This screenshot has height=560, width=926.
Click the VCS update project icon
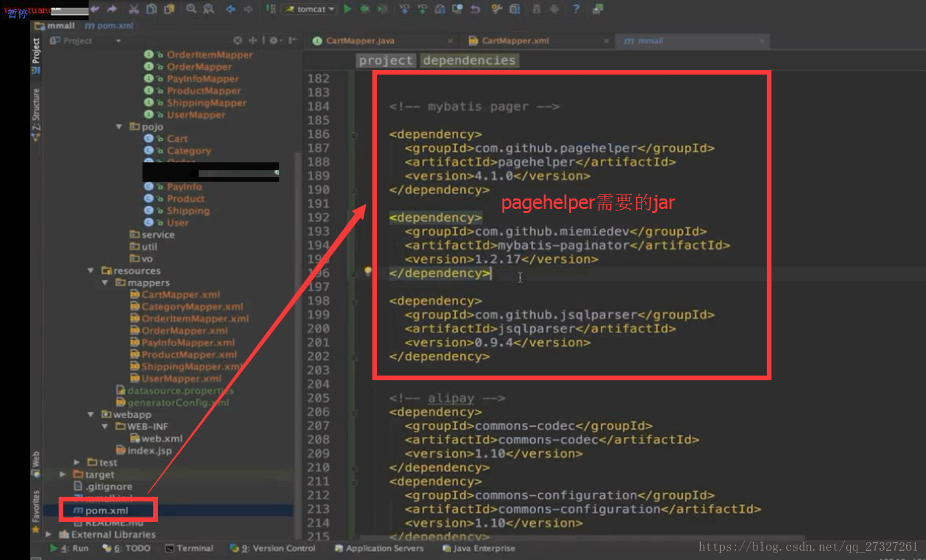(x=404, y=9)
